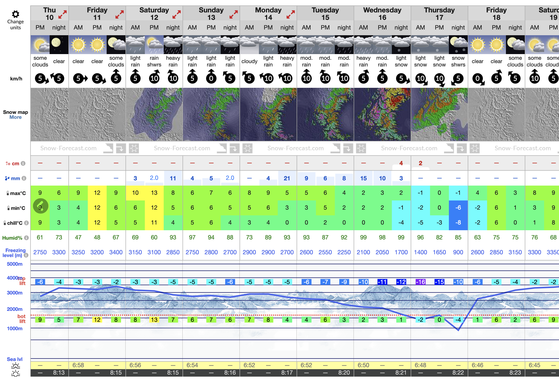Click the purple -16 top lift temperature box

coord(420,282)
